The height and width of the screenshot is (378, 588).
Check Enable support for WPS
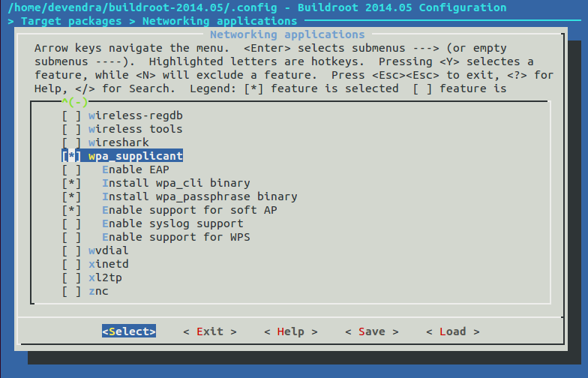click(71, 237)
